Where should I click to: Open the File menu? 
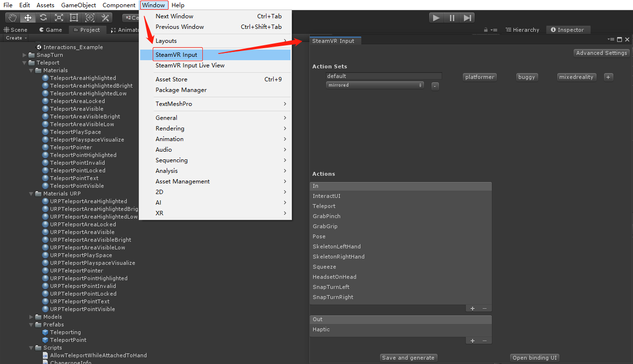[x=8, y=5]
